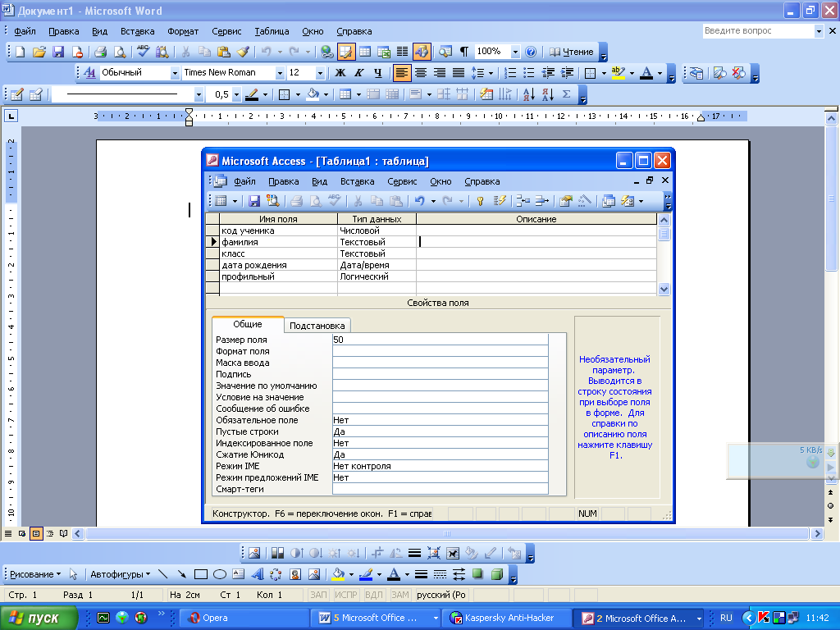
Task: Open Microsoft Word Help question-mark icon
Action: pyautogui.click(x=531, y=52)
